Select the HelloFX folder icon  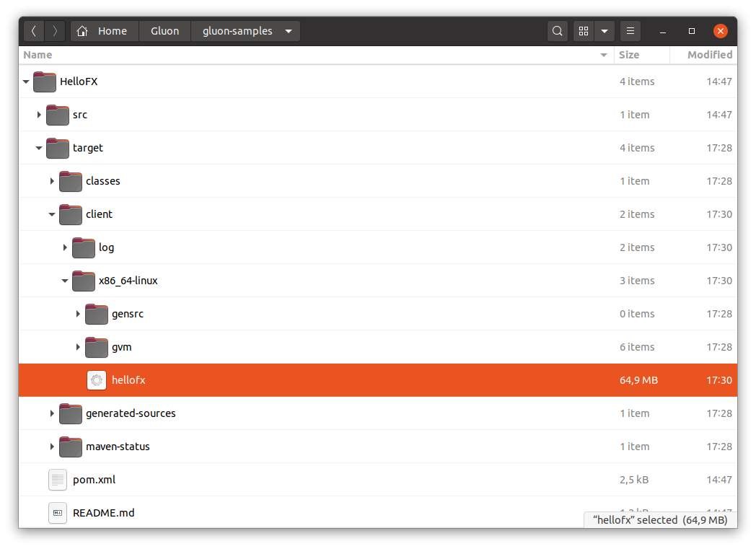[44, 82]
